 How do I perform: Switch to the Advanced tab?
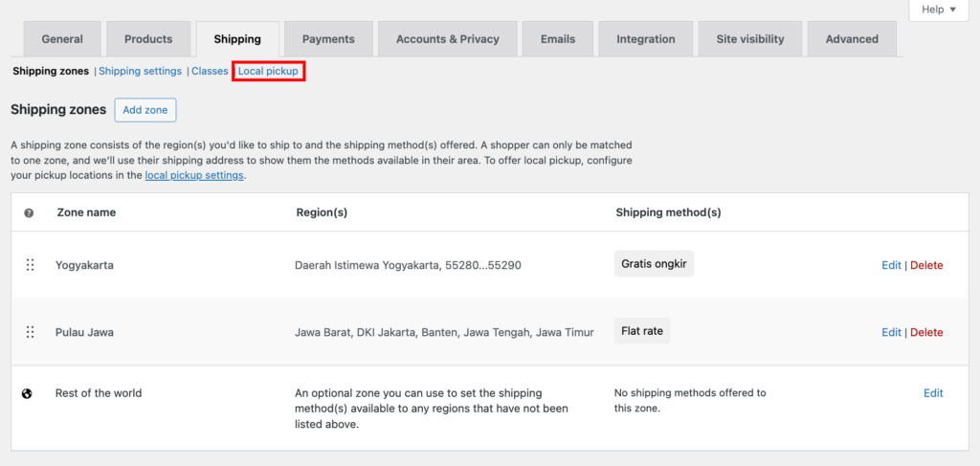coord(852,39)
